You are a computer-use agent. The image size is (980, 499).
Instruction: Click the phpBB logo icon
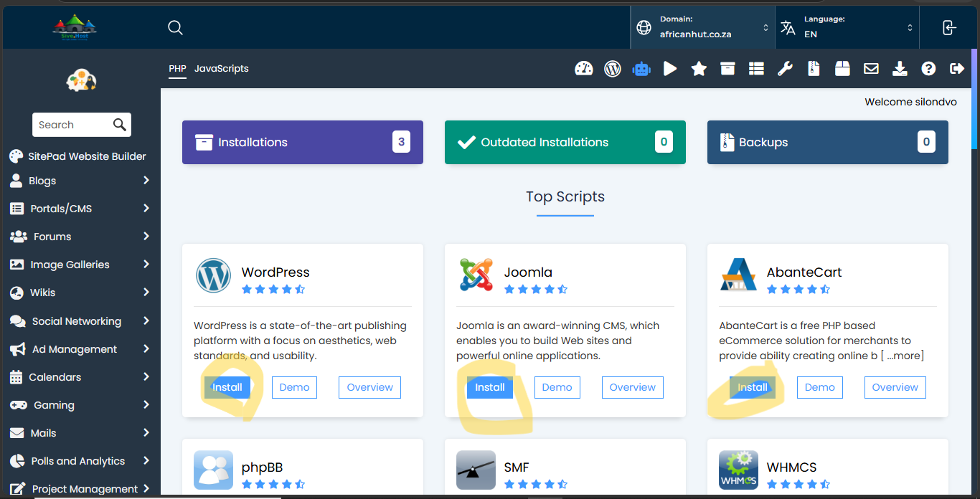pyautogui.click(x=213, y=470)
